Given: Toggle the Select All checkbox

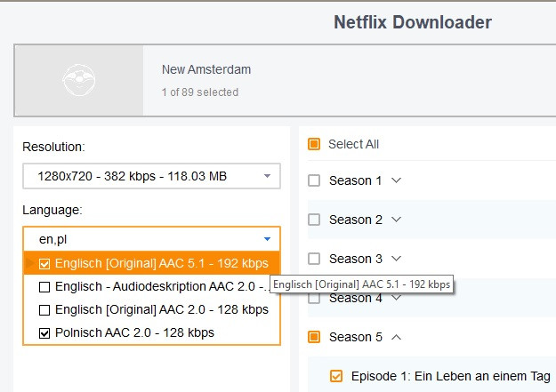Looking at the screenshot, I should click(314, 144).
